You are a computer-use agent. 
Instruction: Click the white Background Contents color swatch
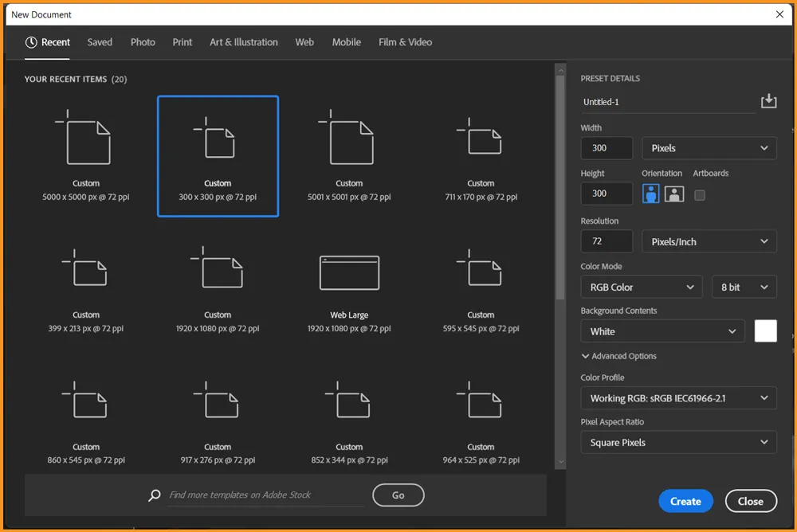(765, 331)
